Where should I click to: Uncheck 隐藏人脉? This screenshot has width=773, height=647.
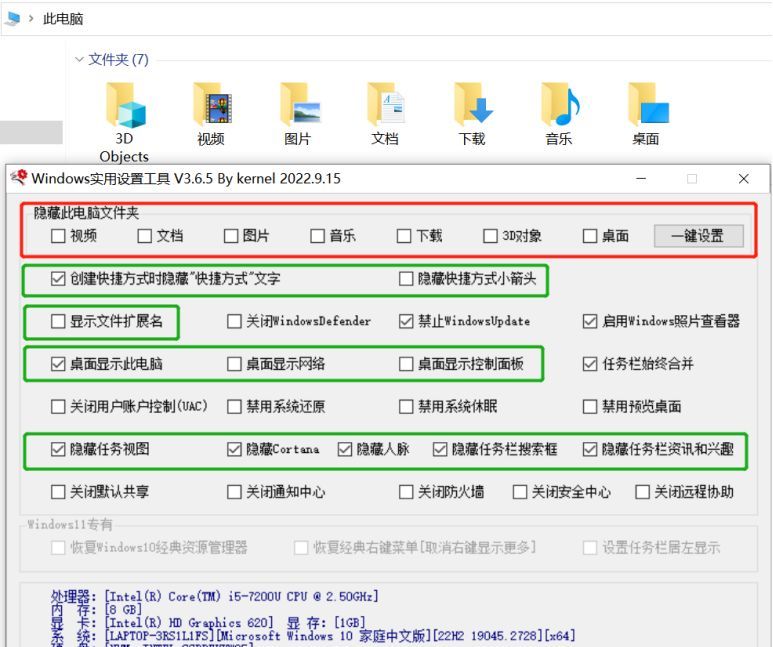coord(345,449)
